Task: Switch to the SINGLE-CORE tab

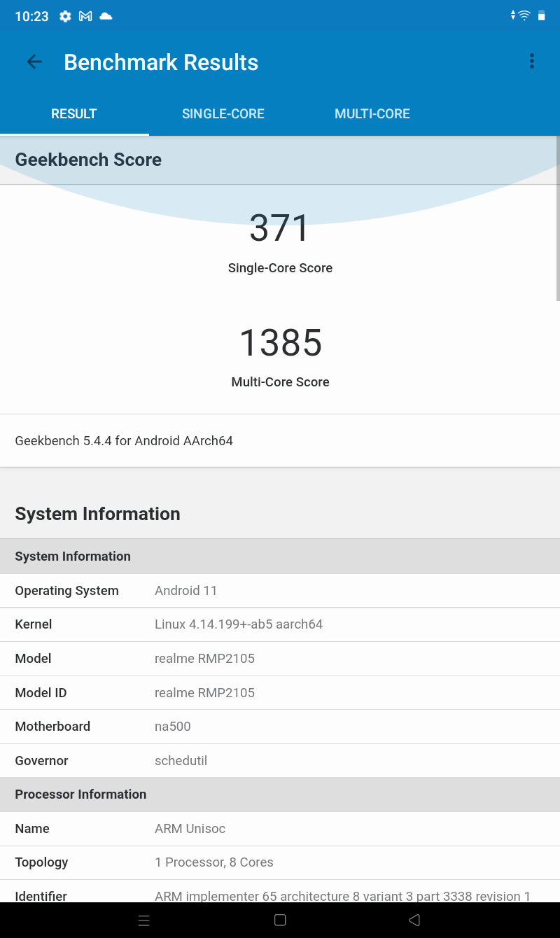Action: 223,114
